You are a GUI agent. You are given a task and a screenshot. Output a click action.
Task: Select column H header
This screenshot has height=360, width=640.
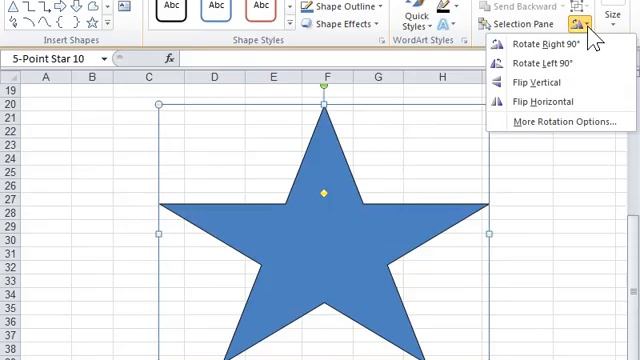tap(443, 77)
